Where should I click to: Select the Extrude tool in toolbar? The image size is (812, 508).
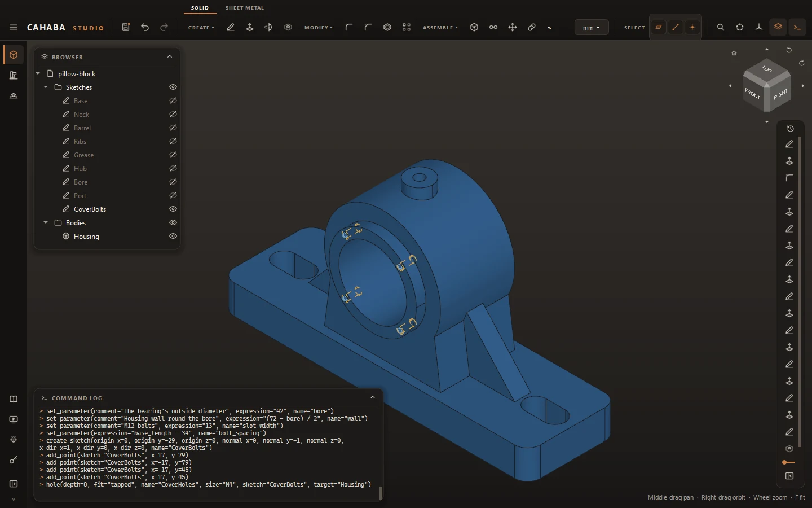(x=250, y=27)
